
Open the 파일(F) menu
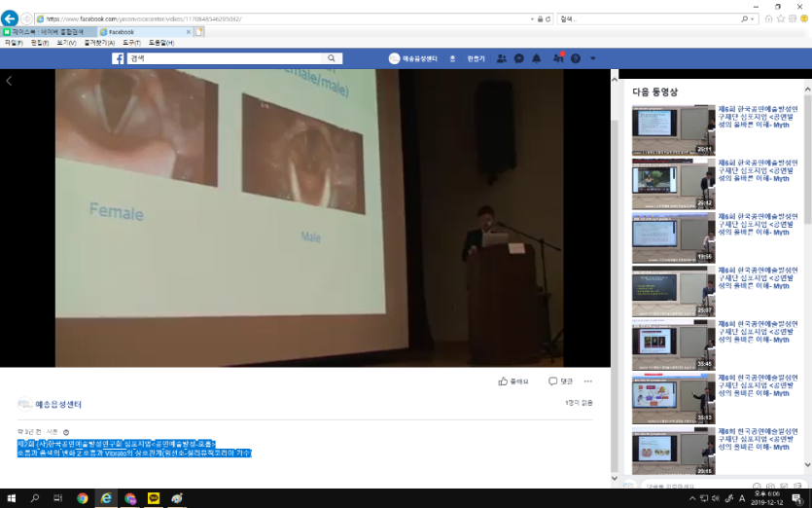13,43
